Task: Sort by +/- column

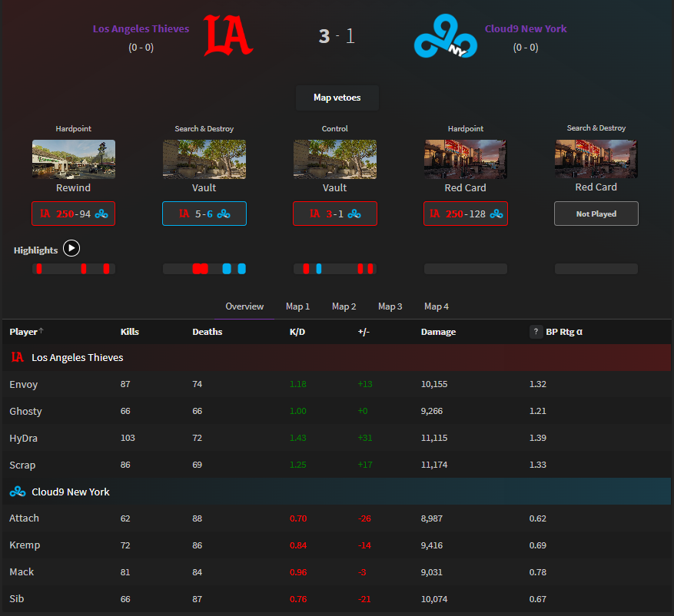Action: coord(364,332)
